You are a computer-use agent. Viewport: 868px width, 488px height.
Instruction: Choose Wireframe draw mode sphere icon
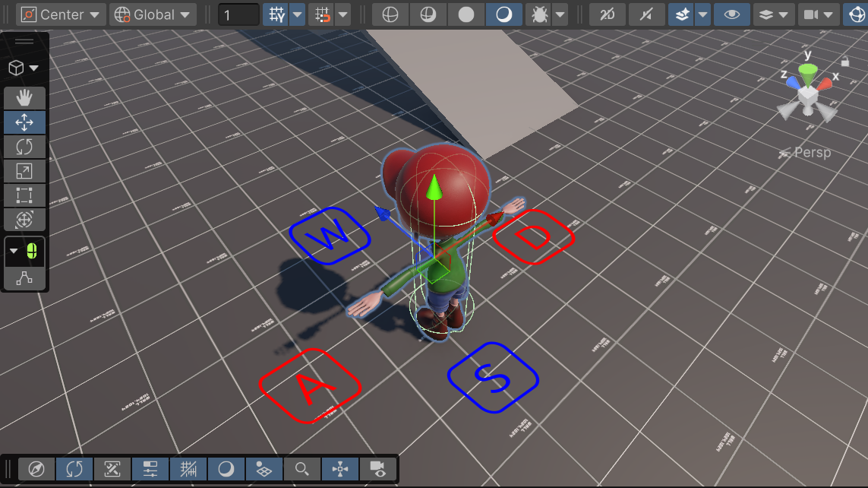coord(390,15)
